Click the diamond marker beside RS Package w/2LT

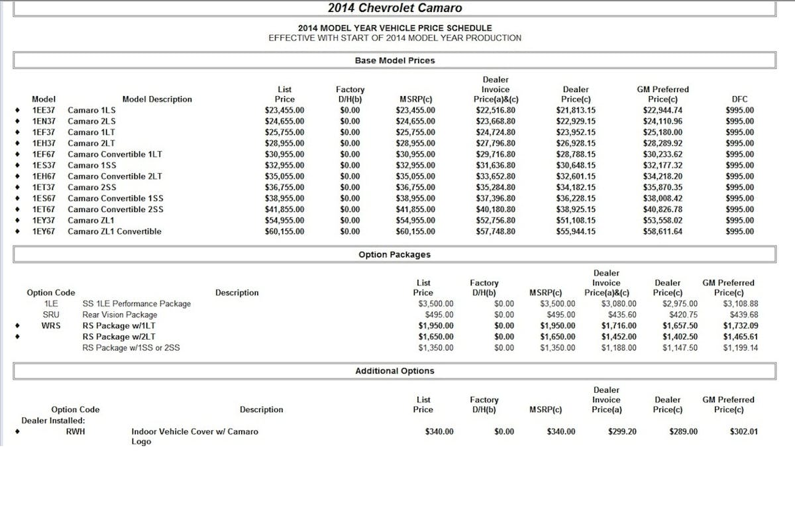click(x=17, y=337)
